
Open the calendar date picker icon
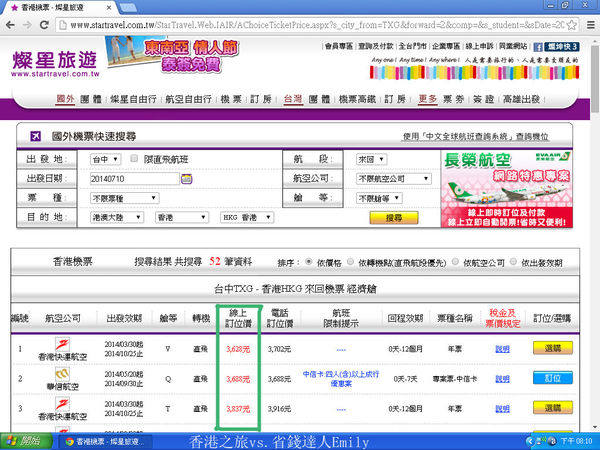(186, 178)
